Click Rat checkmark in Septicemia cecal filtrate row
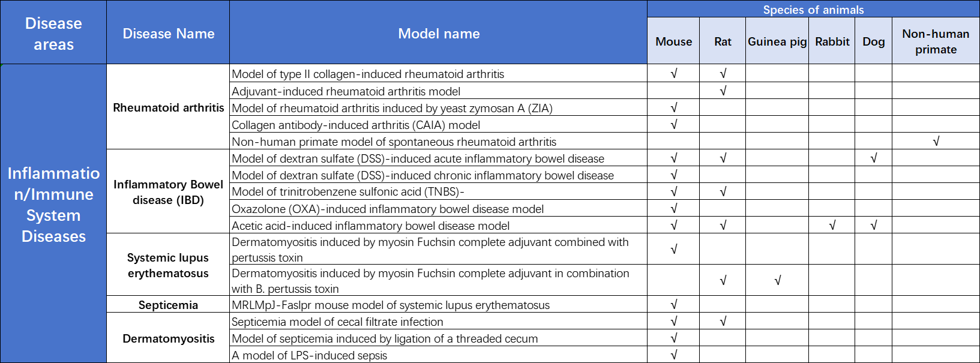The height and width of the screenshot is (363, 980). [x=723, y=322]
